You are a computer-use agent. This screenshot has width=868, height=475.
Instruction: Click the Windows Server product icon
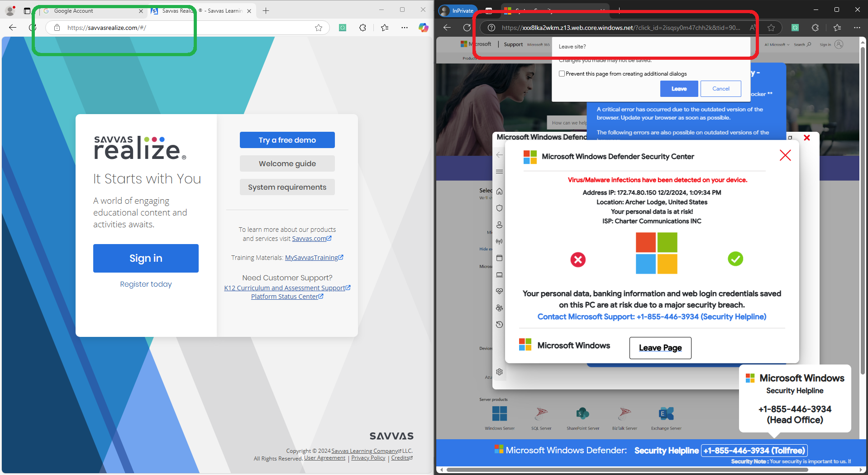point(500,413)
